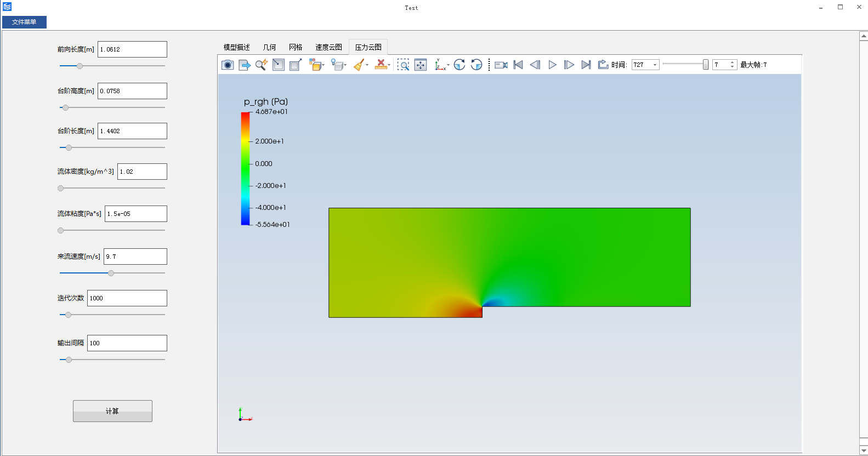Click the vertical scrollbar down arrow
The height and width of the screenshot is (456, 868).
point(864,451)
